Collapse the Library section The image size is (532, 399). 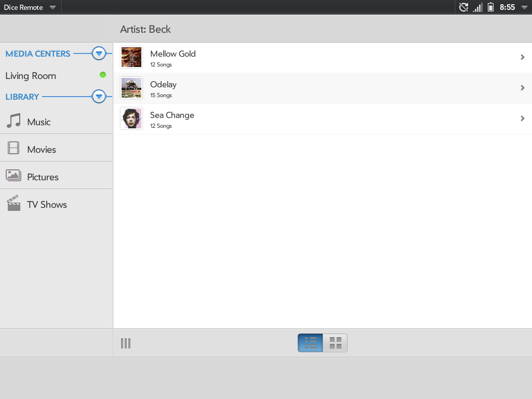99,97
